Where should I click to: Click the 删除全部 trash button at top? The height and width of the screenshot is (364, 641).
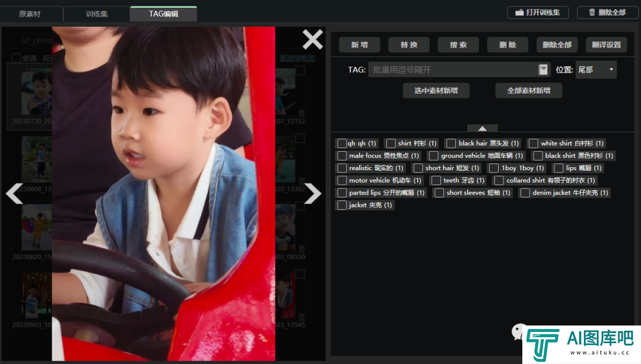[608, 12]
